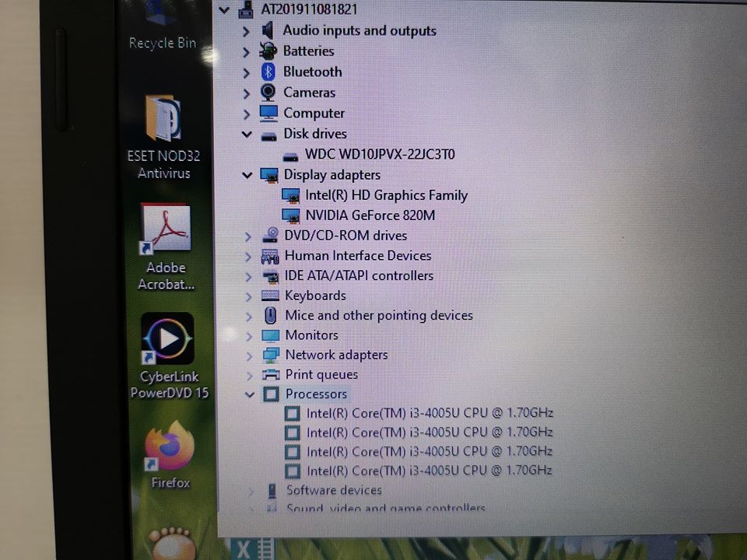Image resolution: width=747 pixels, height=560 pixels.
Task: Select the Network adapters category icon
Action: (271, 355)
